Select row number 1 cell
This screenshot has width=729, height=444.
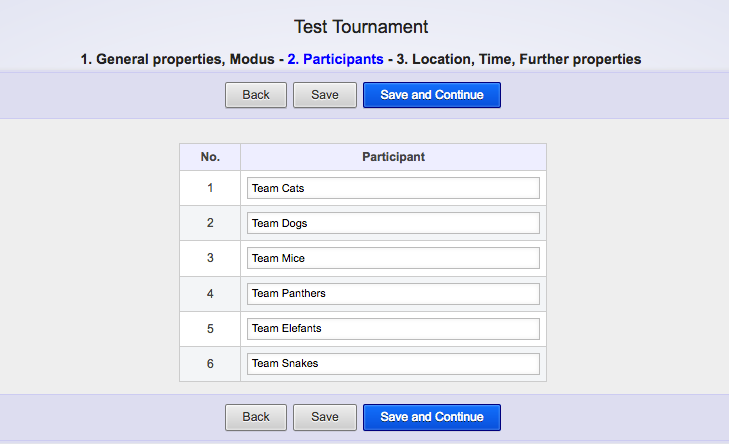(x=210, y=188)
